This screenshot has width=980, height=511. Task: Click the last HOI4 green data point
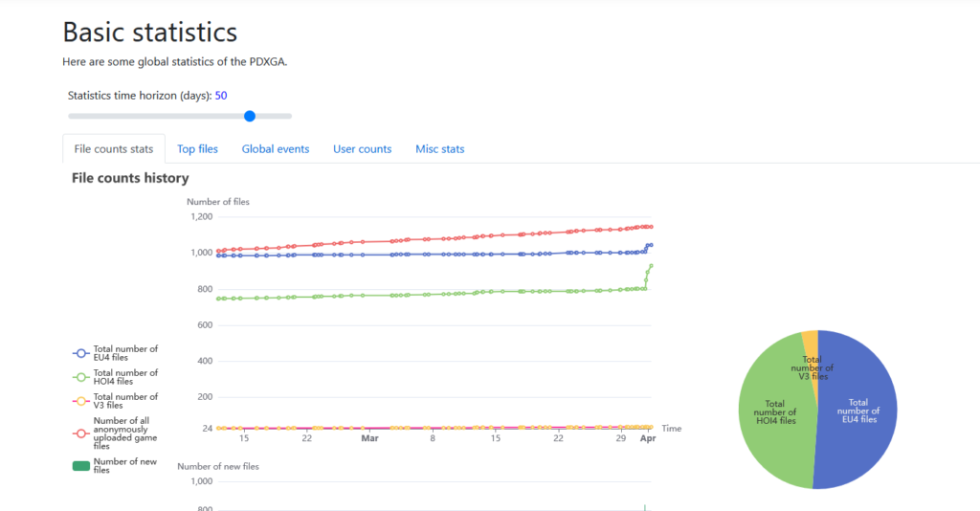[x=651, y=266]
